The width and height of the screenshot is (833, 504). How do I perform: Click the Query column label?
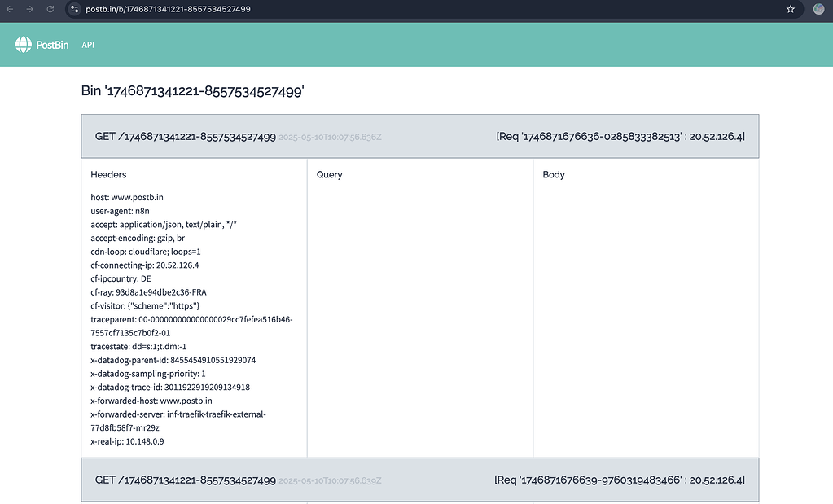[329, 174]
